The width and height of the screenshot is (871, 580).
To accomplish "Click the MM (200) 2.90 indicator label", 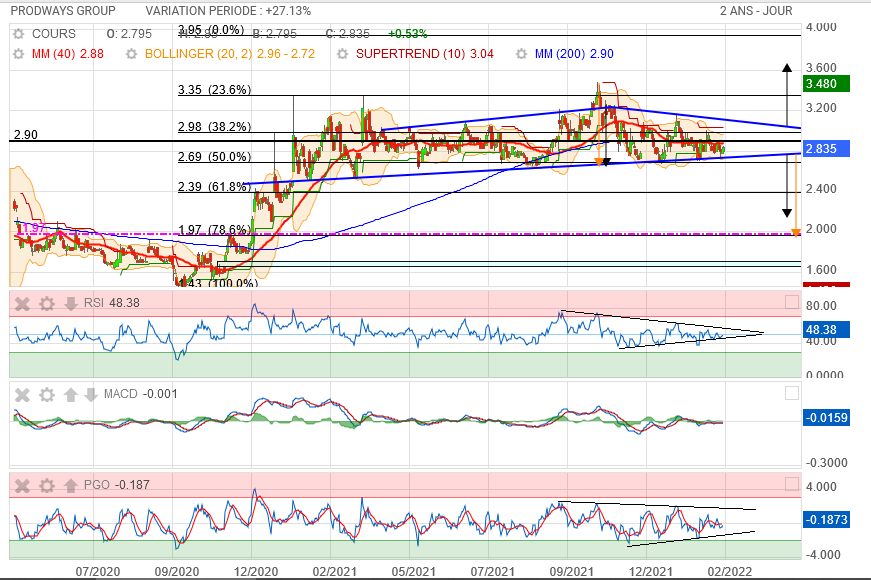I will (574, 54).
